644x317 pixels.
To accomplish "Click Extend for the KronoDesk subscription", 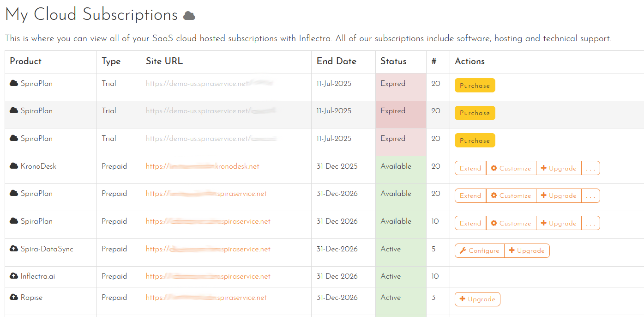I will 470,168.
